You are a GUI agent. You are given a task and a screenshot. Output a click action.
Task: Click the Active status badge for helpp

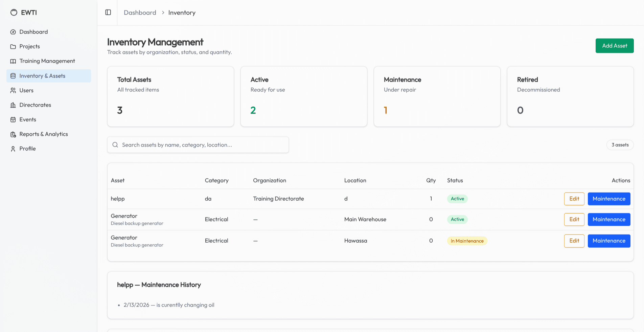(x=457, y=199)
